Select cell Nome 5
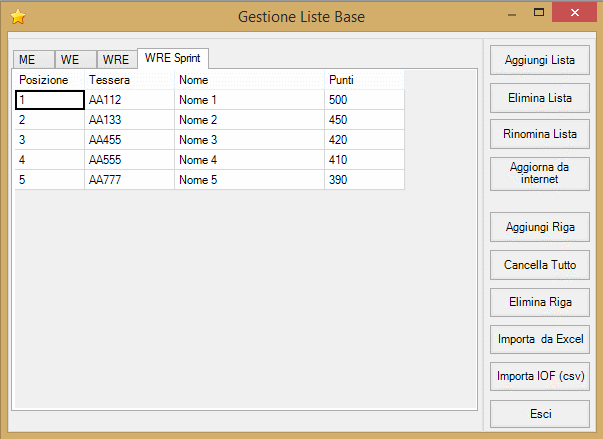 [x=249, y=180]
